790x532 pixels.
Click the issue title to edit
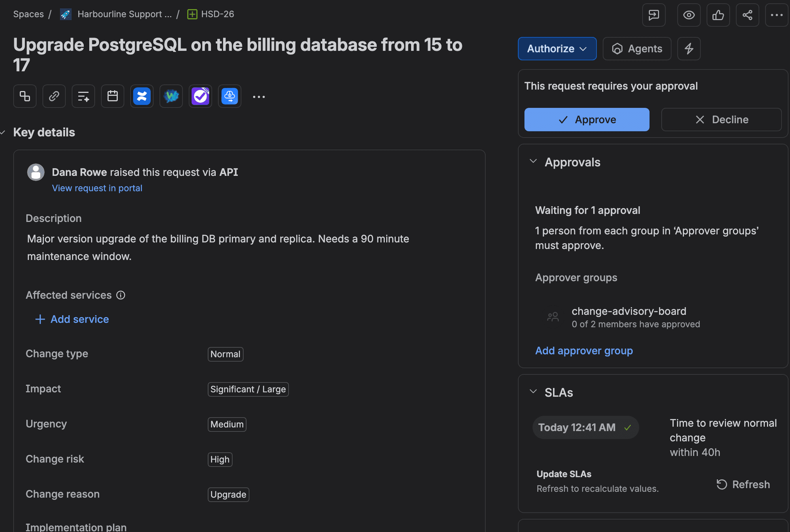(238, 55)
